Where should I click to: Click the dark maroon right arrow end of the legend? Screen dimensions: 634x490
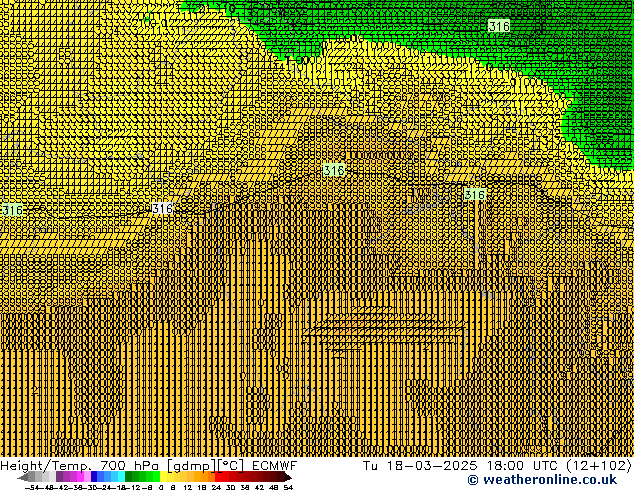click(x=287, y=477)
